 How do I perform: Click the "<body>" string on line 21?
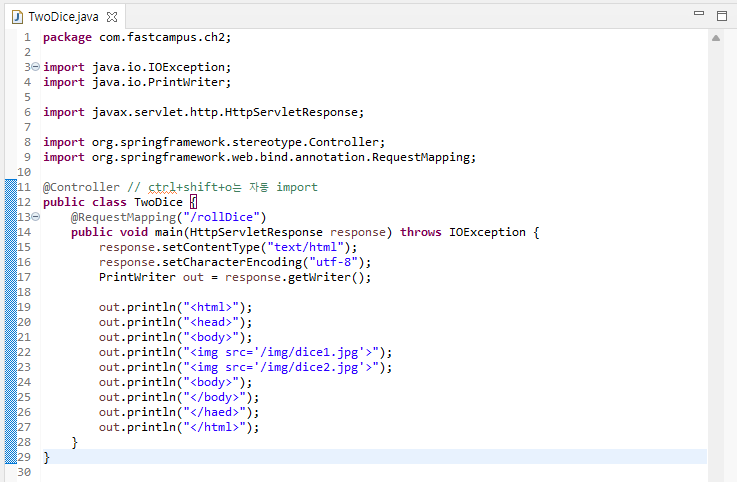(x=211, y=338)
